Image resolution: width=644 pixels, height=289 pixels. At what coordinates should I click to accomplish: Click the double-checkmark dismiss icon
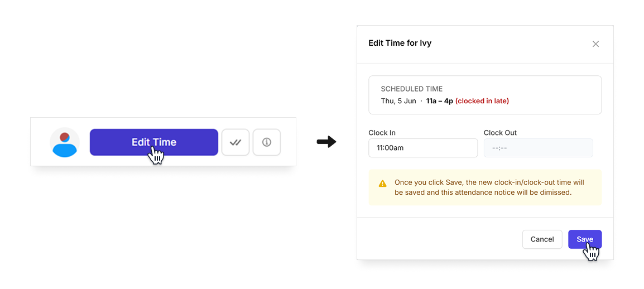236,142
